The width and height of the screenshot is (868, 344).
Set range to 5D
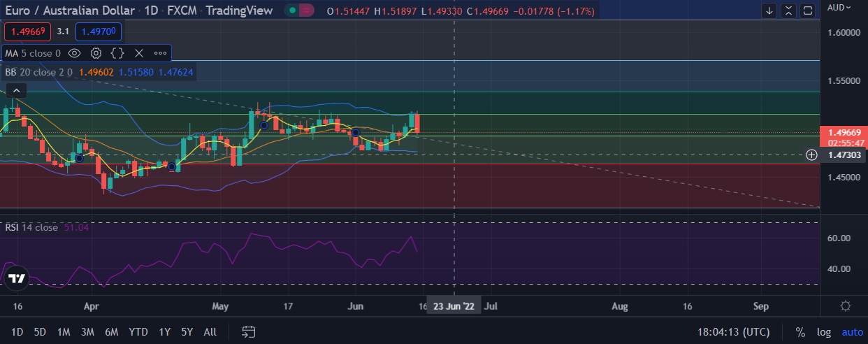[41, 331]
